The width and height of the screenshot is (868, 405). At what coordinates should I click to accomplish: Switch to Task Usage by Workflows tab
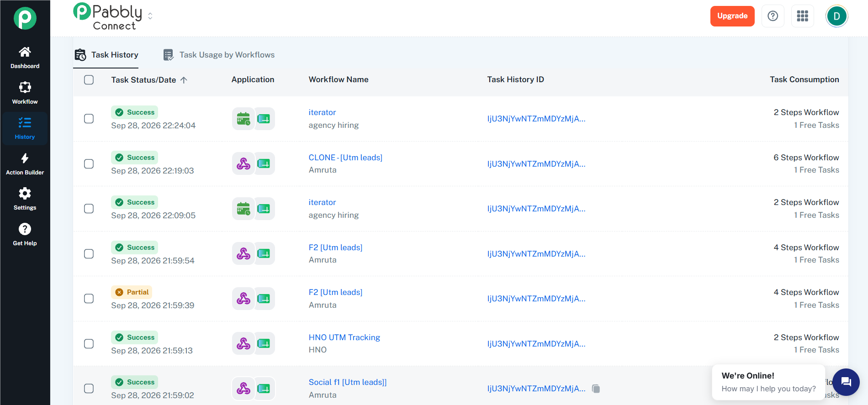point(219,55)
